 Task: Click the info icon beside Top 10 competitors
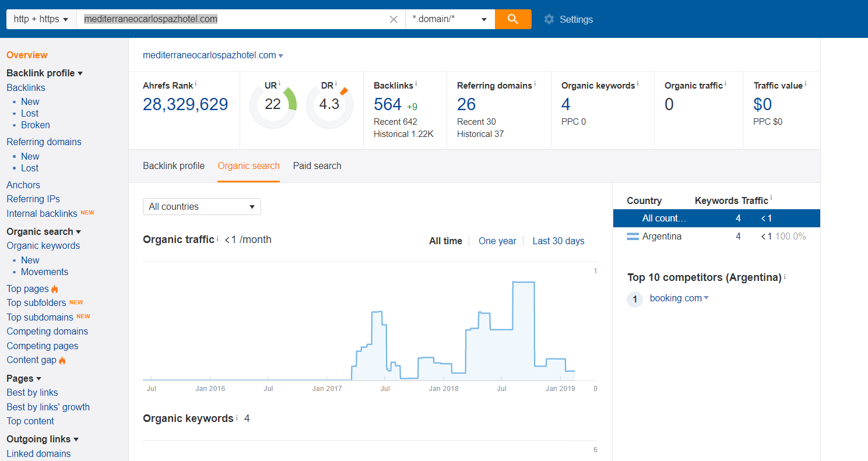point(785,276)
